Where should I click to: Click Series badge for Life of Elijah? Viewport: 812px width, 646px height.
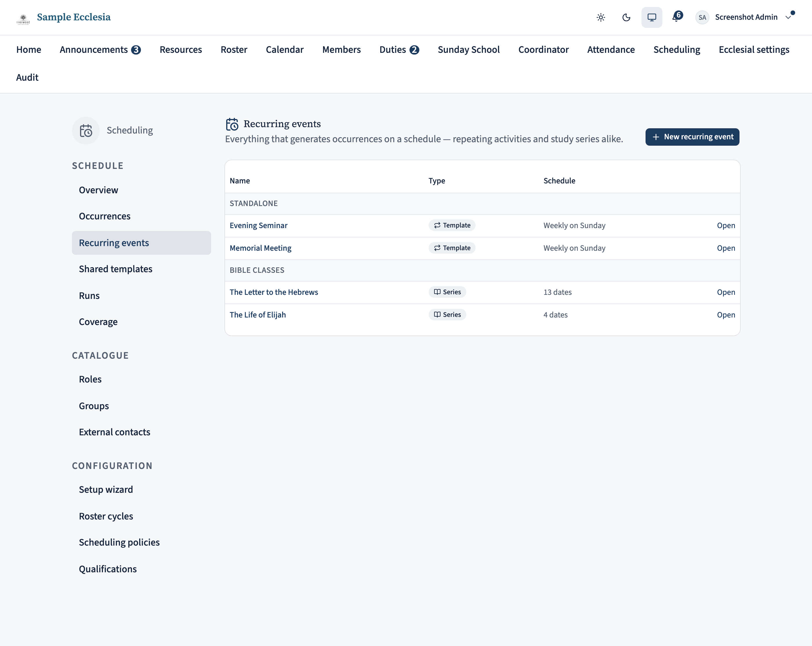coord(447,315)
